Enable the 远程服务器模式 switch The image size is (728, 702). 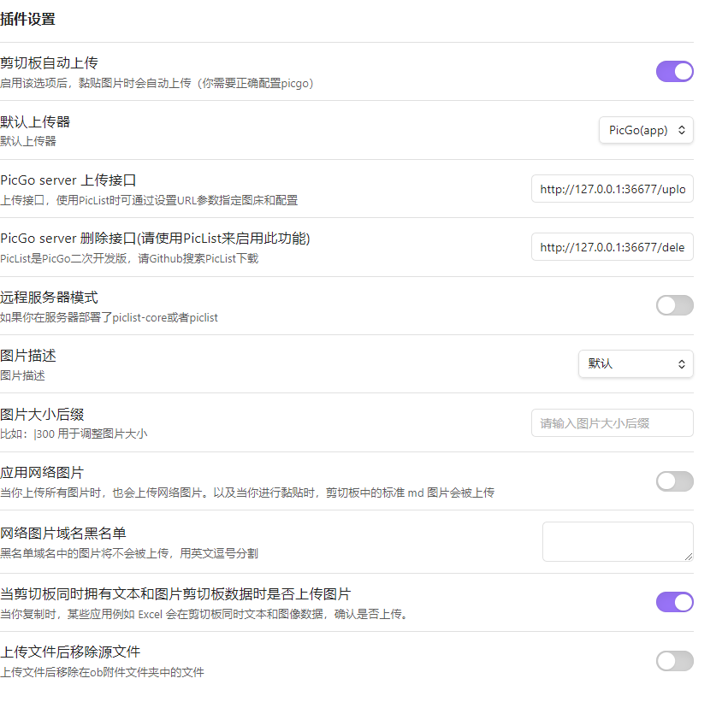click(x=675, y=305)
